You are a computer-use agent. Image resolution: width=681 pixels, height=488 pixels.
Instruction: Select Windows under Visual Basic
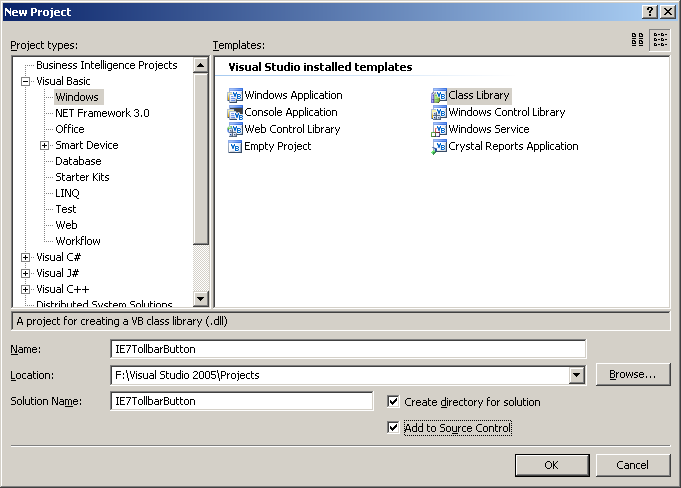tap(77, 97)
